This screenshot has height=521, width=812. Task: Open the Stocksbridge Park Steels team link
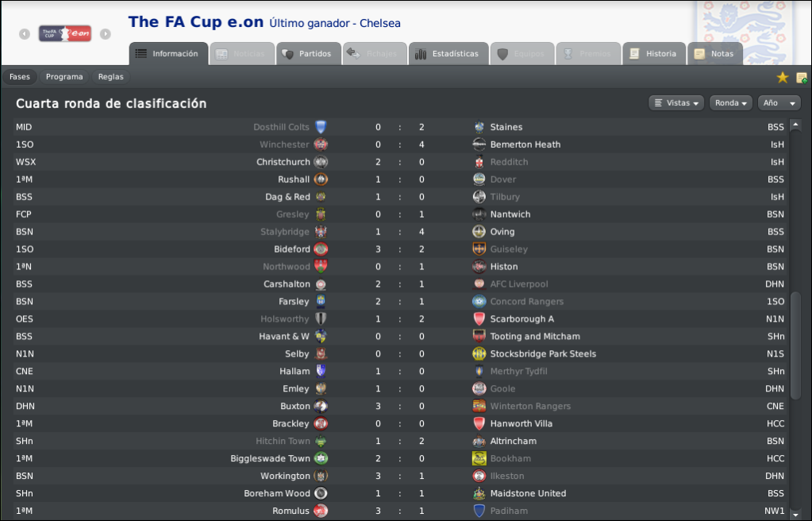click(543, 354)
